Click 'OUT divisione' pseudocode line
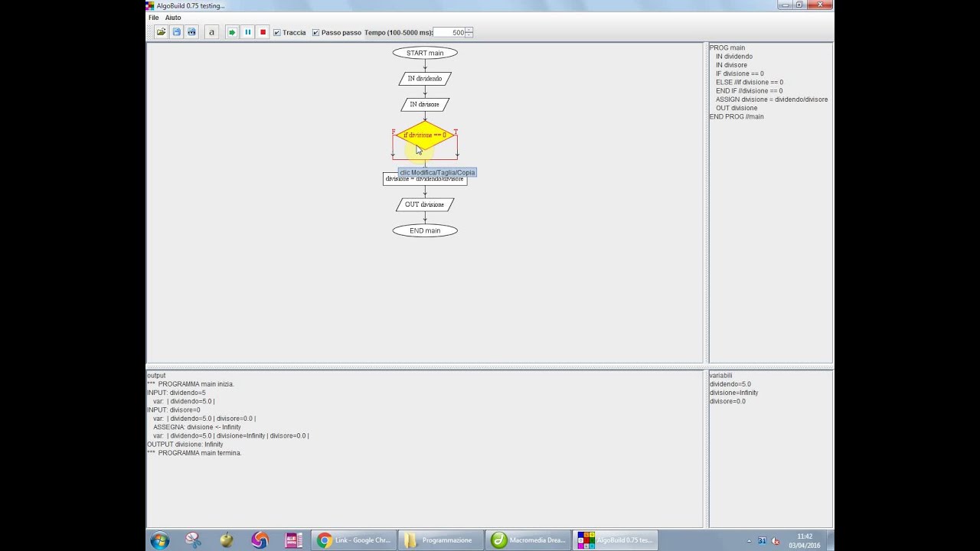980x551 pixels. pos(736,108)
